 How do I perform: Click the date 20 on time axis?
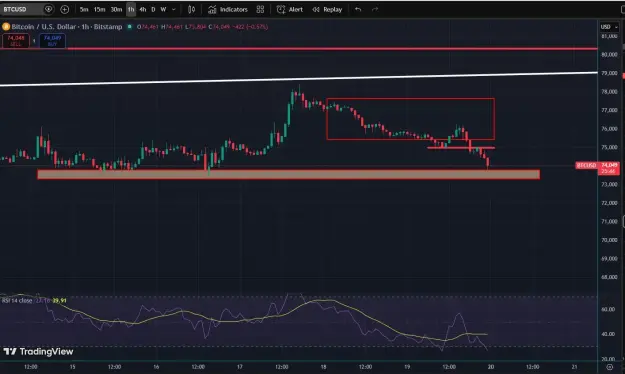click(491, 367)
